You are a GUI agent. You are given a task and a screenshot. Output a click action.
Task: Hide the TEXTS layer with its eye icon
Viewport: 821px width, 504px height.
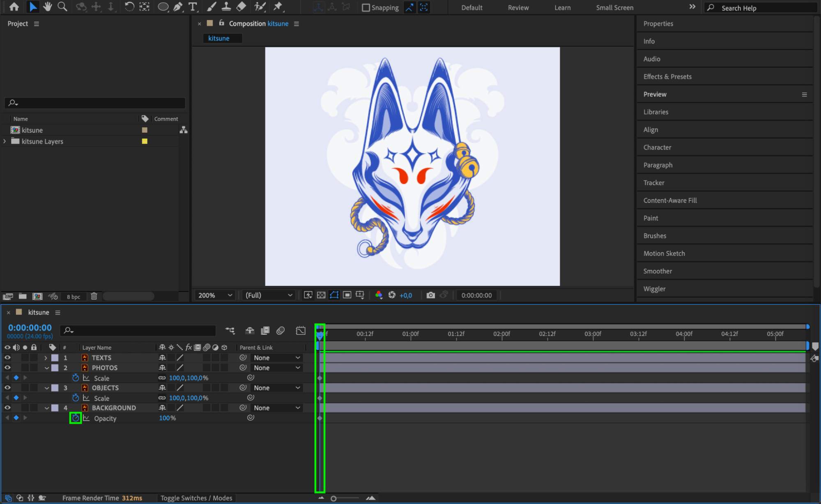pos(7,357)
